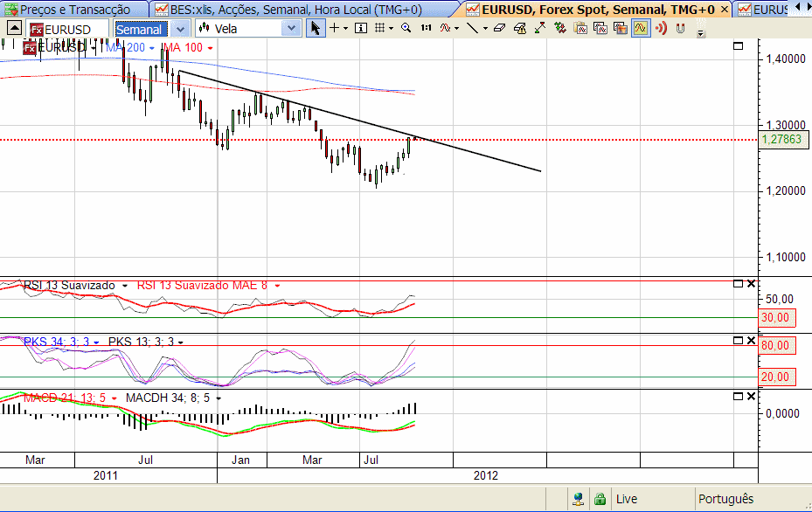812x512 pixels.
Task: Click the collapse up arrow button
Action: pyautogui.click(x=14, y=28)
